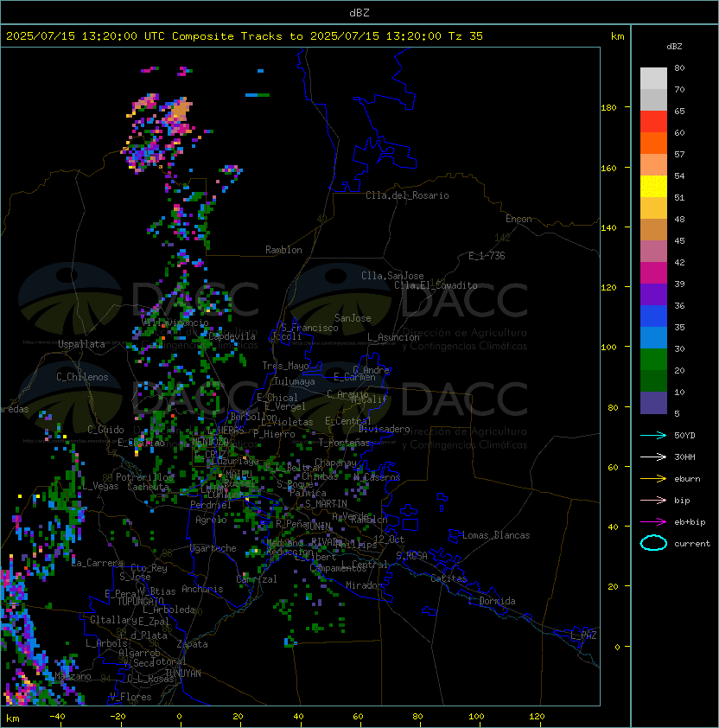Viewport: 719px width, 728px height.
Task: Click the Tres_Mayo map label
Action: (285, 366)
